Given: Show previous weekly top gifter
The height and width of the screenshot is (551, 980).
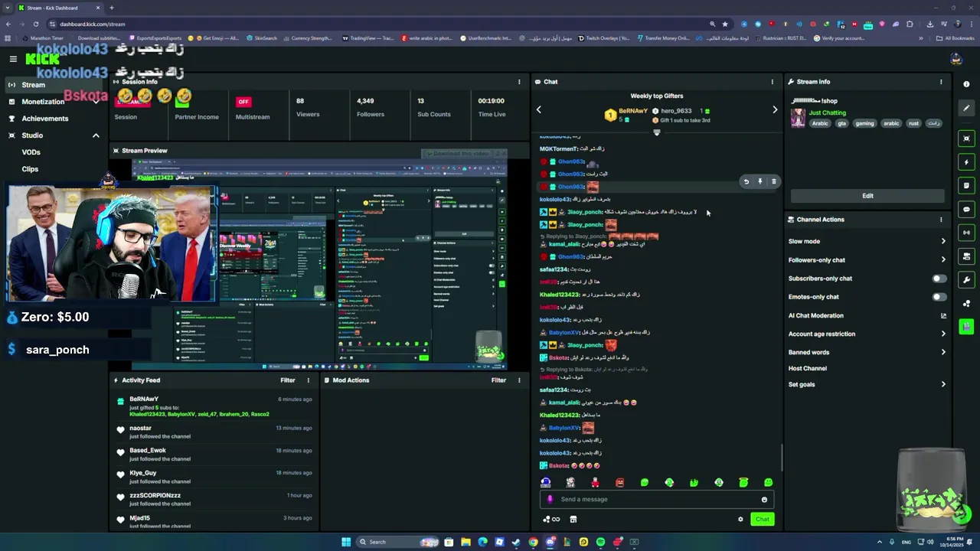Looking at the screenshot, I should tap(538, 110).
